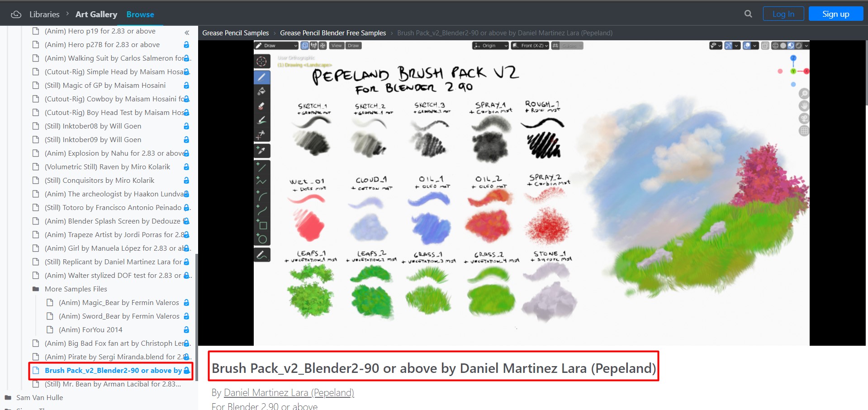868x410 pixels.
Task: Select the Cursor tool in the Blender toolbar
Action: (x=262, y=61)
